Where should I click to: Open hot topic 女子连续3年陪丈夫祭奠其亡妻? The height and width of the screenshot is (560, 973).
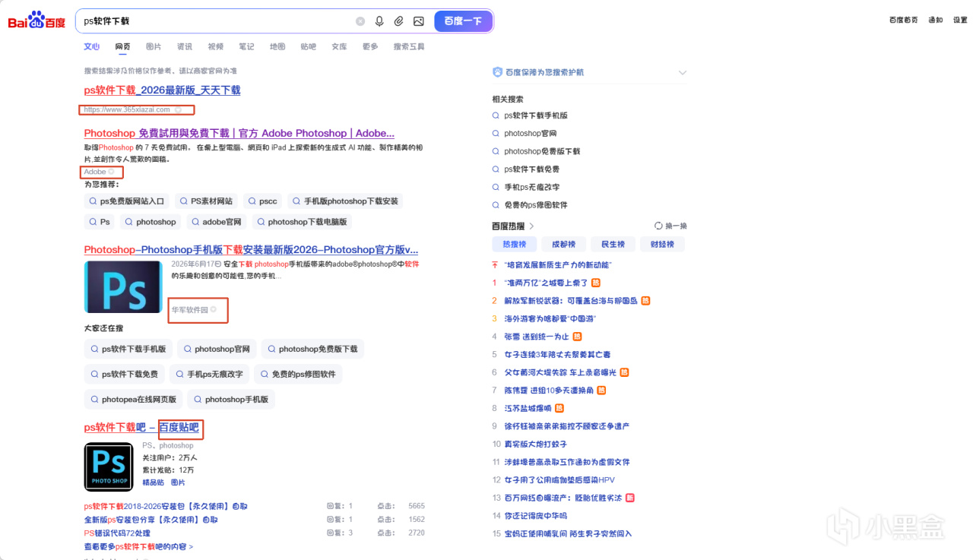pos(557,354)
